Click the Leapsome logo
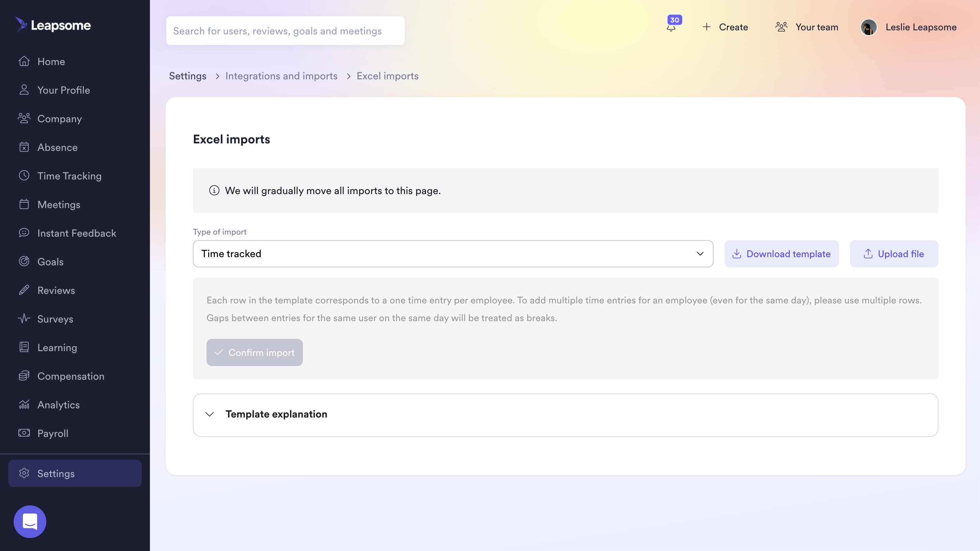This screenshot has width=980, height=551. pos(53,25)
